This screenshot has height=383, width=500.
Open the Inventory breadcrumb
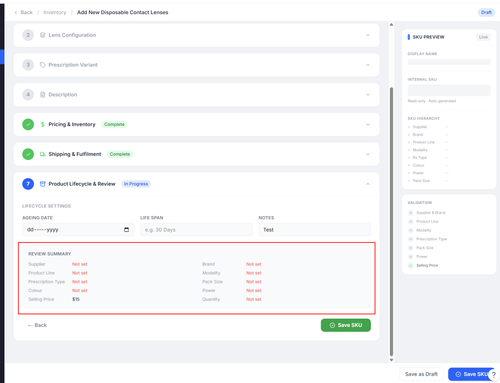[55, 12]
